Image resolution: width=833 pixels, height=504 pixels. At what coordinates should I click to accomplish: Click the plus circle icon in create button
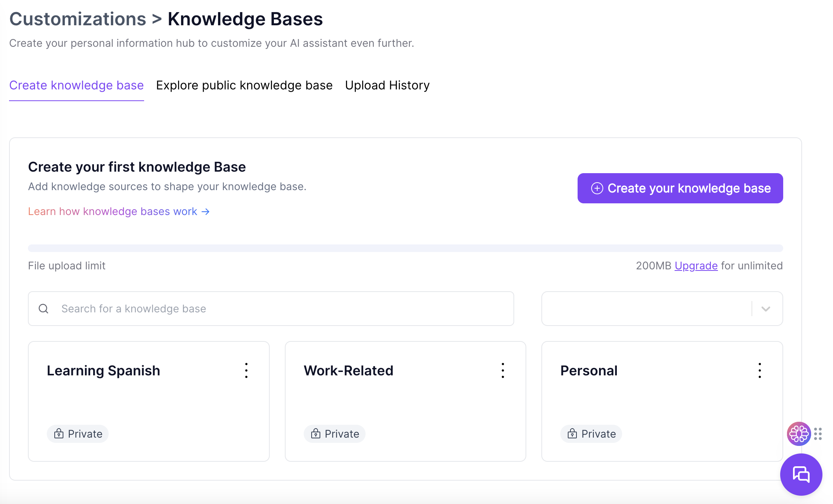[x=597, y=188]
